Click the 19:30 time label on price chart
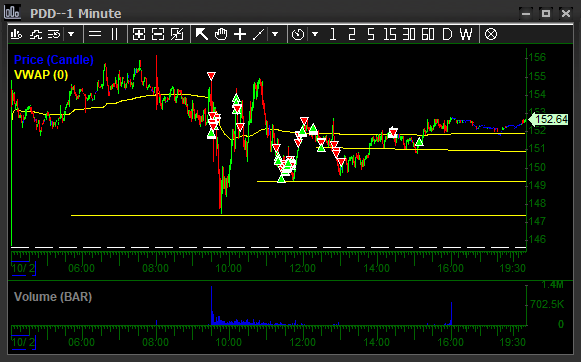Viewport: 581px width, 362px height. pos(513,268)
